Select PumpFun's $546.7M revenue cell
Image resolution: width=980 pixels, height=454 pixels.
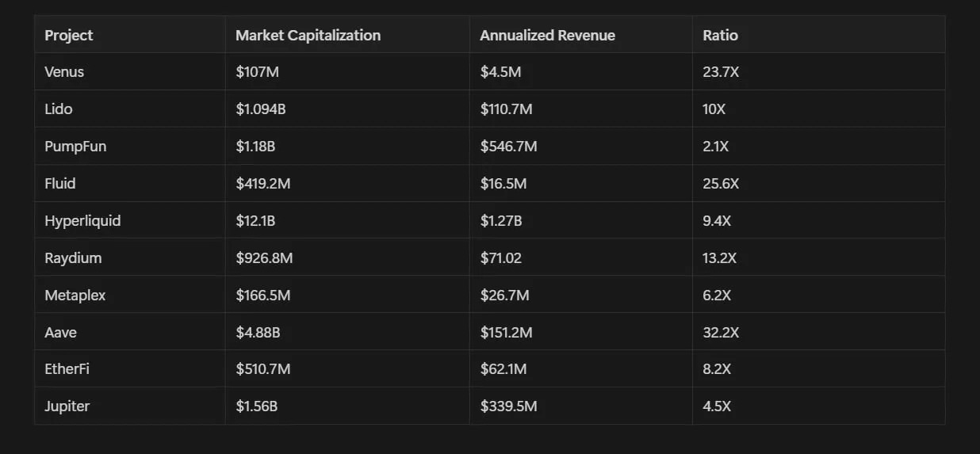(x=508, y=147)
